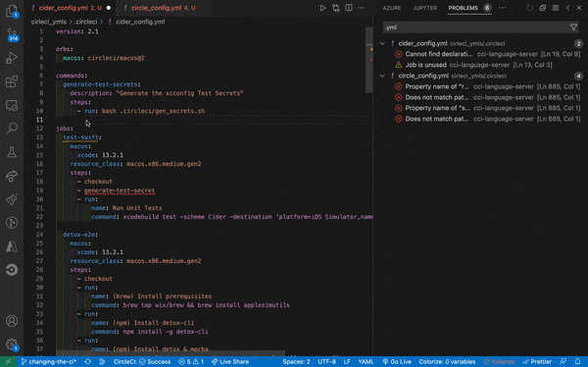Open the Accounts menu icon

tap(12, 321)
